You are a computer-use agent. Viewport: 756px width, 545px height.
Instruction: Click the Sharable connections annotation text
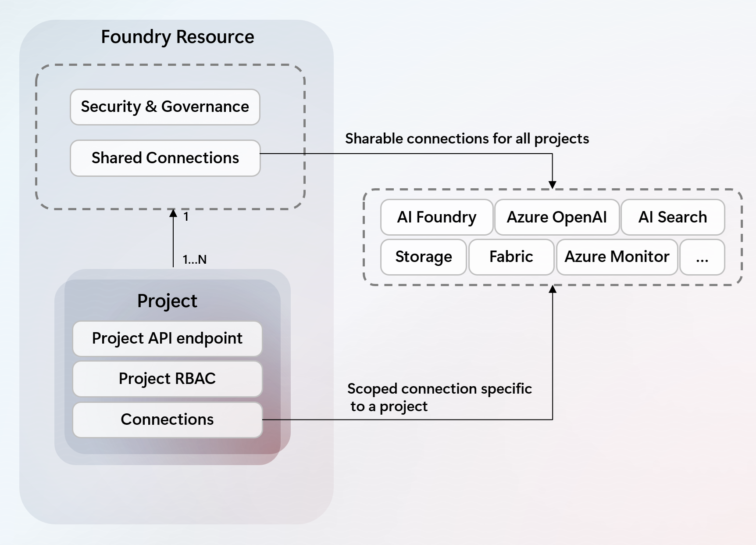click(x=467, y=138)
